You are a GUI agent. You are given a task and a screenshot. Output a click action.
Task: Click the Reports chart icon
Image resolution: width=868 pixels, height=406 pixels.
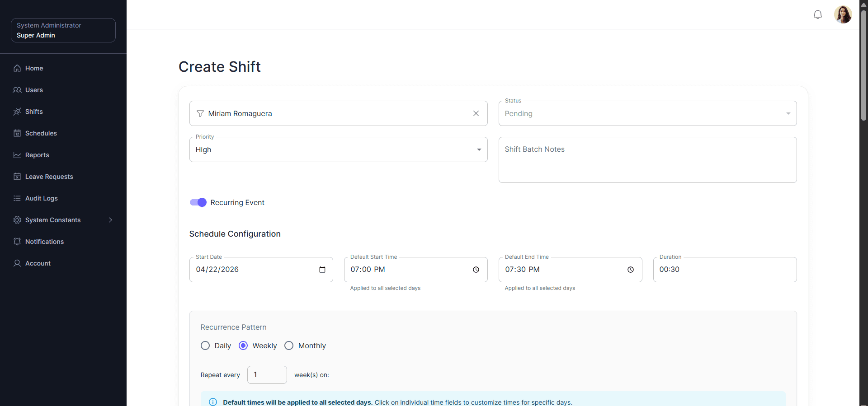pyautogui.click(x=17, y=155)
